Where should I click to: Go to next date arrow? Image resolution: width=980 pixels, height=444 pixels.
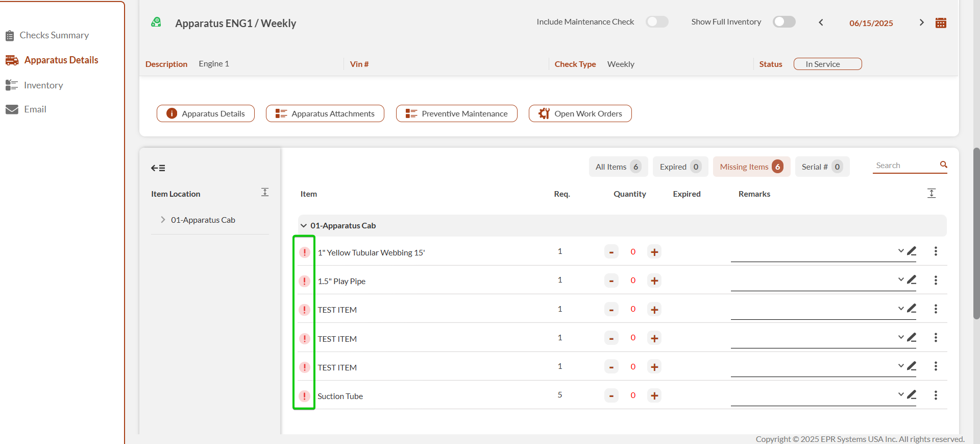click(921, 22)
